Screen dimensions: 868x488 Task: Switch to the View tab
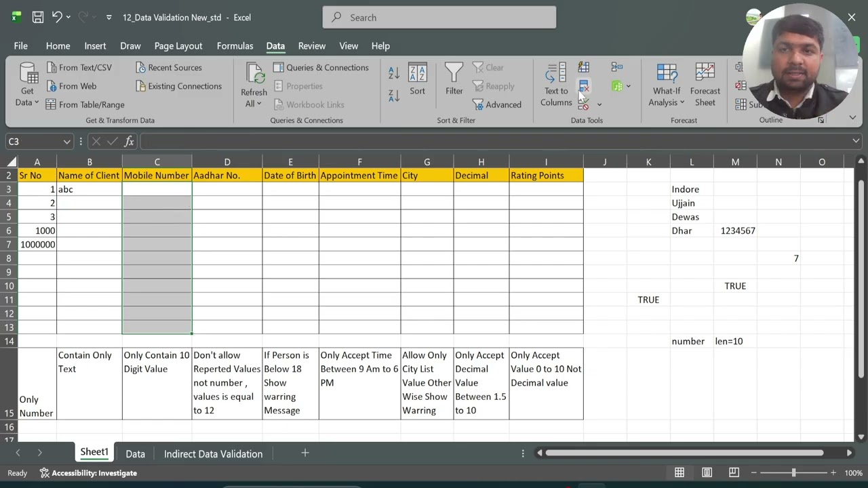349,46
